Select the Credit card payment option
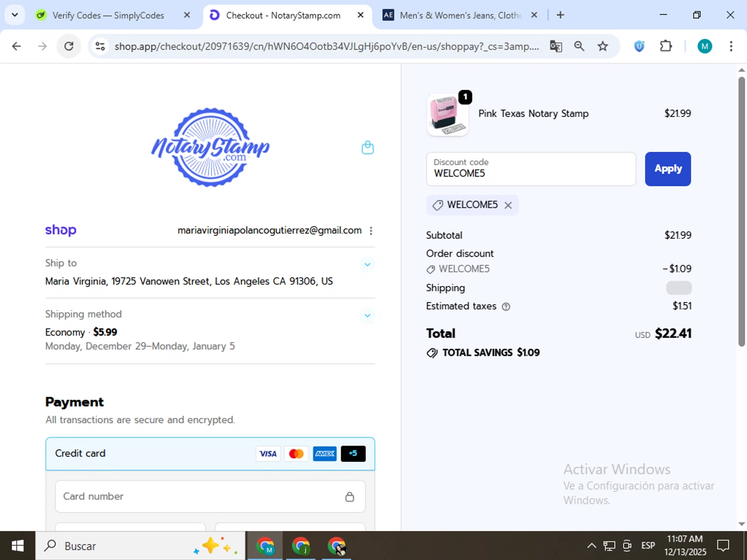Viewport: 747px width, 560px height. tap(210, 453)
